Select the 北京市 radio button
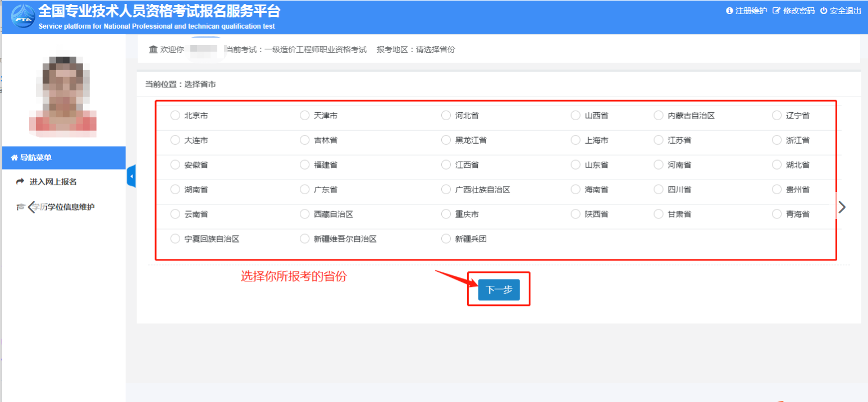Screen dimensions: 868x402 [175, 116]
